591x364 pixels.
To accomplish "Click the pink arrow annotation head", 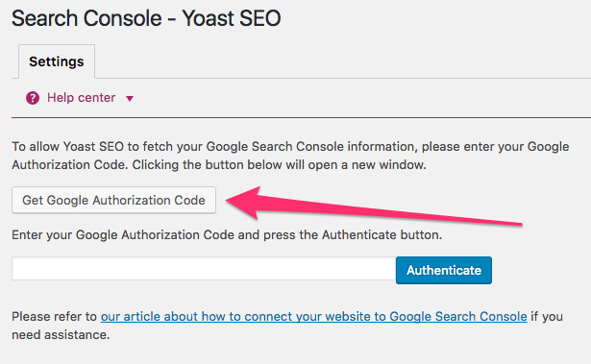I will (x=245, y=203).
